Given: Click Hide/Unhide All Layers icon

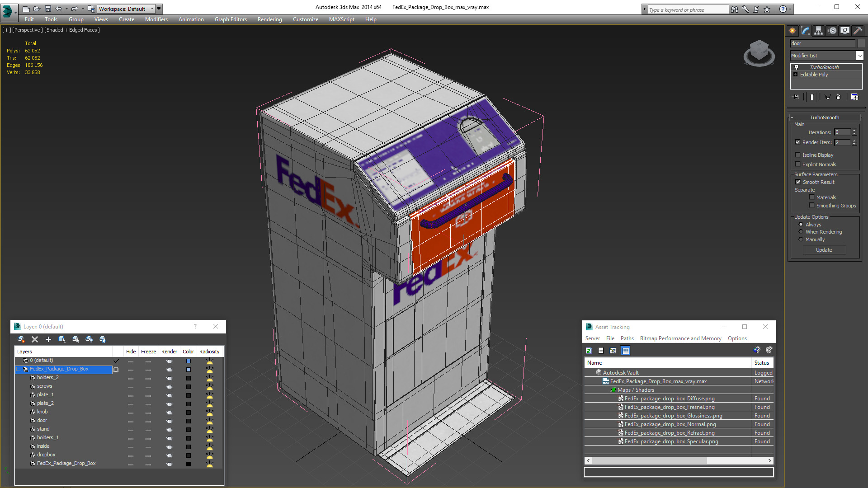Looking at the screenshot, I should (89, 339).
